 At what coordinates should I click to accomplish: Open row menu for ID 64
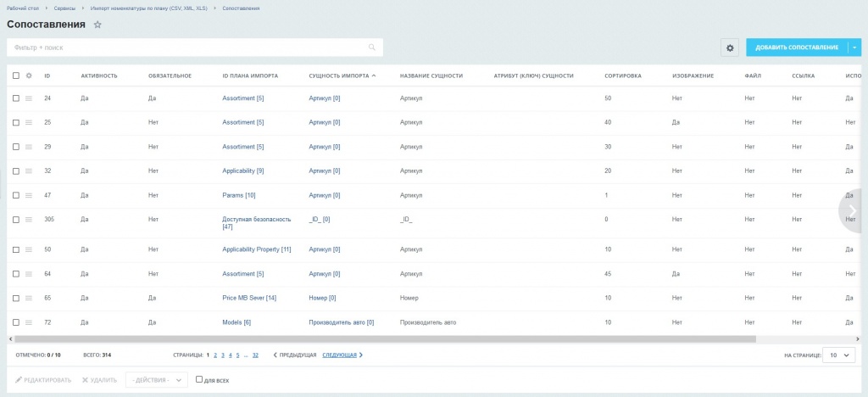click(29, 274)
